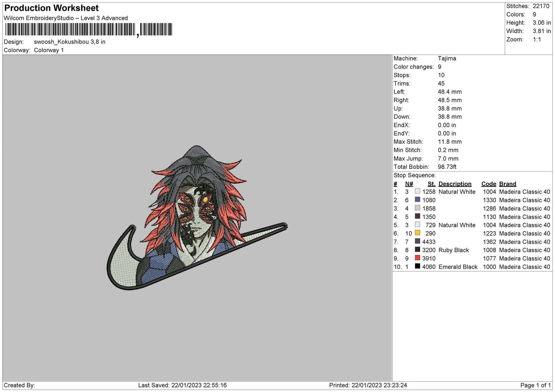The width and height of the screenshot is (555, 392).
Task: Click the Printed timestamp
Action: tap(368, 385)
